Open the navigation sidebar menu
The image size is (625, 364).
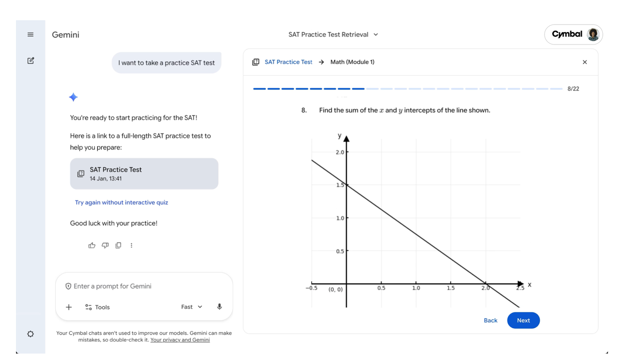coord(30,34)
